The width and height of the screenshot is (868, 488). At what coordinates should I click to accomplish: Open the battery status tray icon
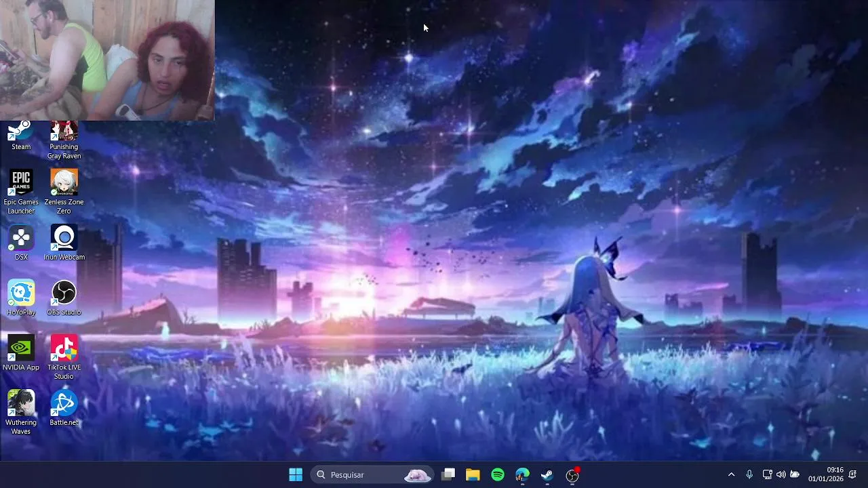[x=795, y=474]
